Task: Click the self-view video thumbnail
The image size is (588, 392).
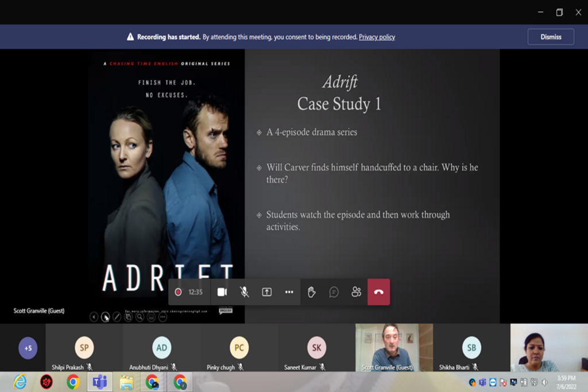Action: click(549, 348)
